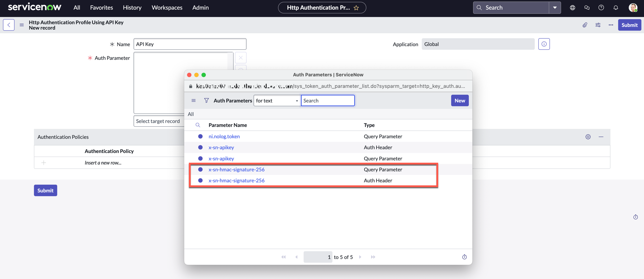644x279 pixels.
Task: Click the Submit button in form header
Action: tap(630, 25)
